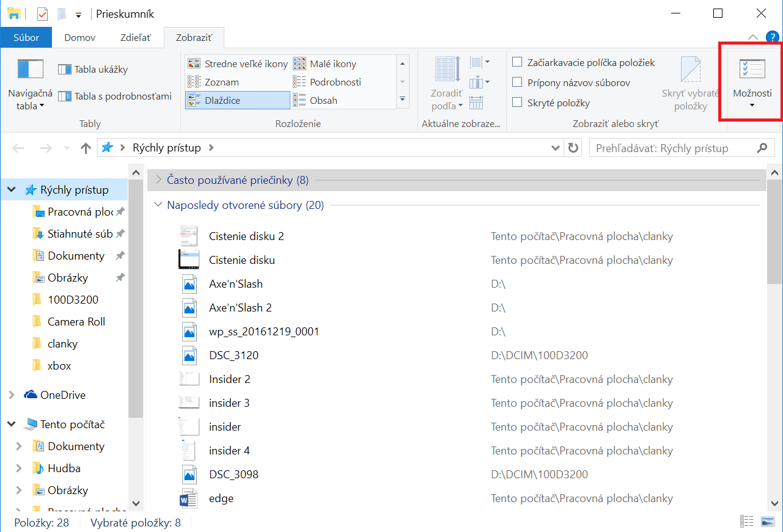The height and width of the screenshot is (532, 783).
Task: Select the Dlaždice layout
Action: tap(238, 100)
